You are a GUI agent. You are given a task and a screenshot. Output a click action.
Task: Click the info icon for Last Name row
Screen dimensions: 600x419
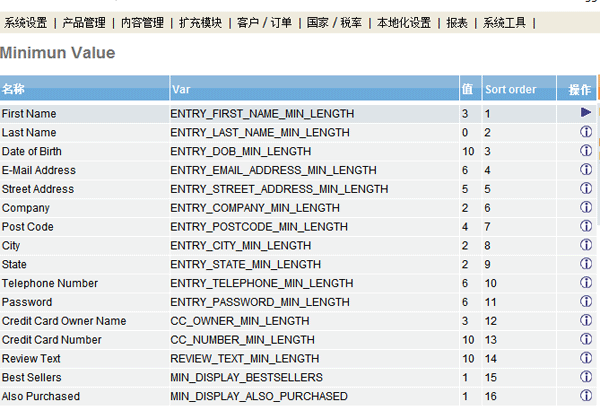[x=586, y=132]
